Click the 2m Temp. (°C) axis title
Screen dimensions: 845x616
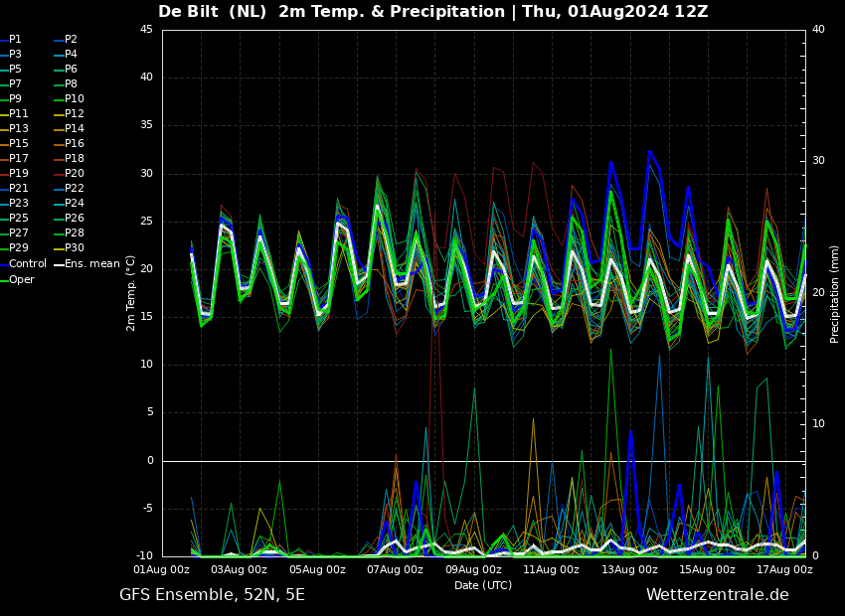click(x=131, y=293)
